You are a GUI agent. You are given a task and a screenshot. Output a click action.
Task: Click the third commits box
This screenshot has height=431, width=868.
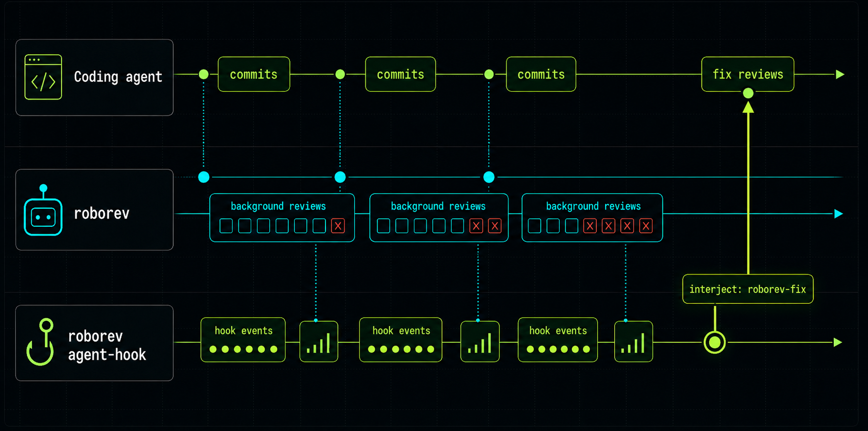(x=541, y=74)
